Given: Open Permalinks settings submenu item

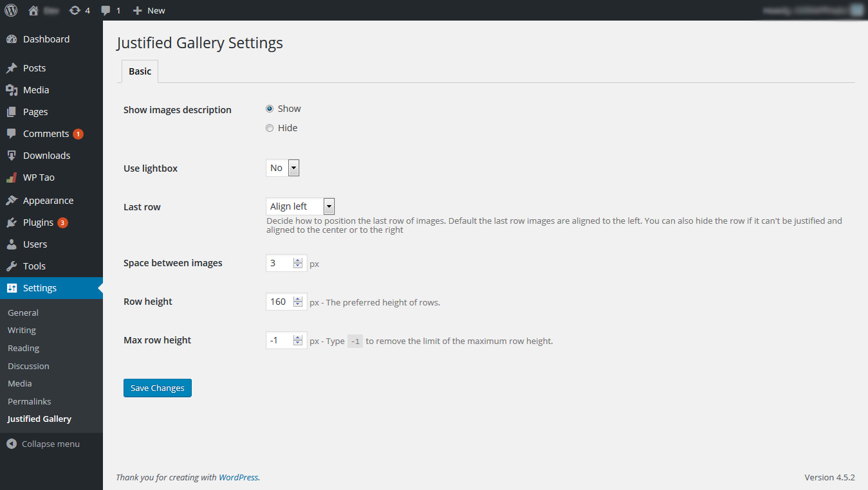Looking at the screenshot, I should coord(29,401).
